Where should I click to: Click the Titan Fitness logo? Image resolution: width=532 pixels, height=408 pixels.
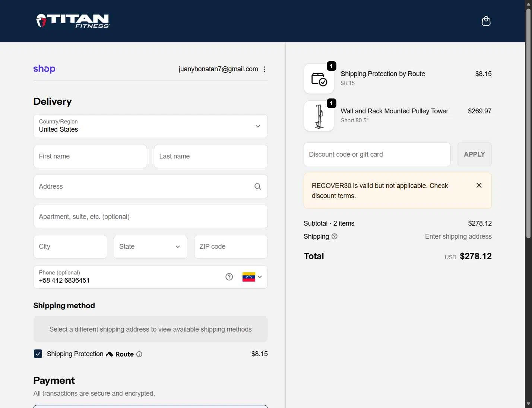click(x=73, y=21)
